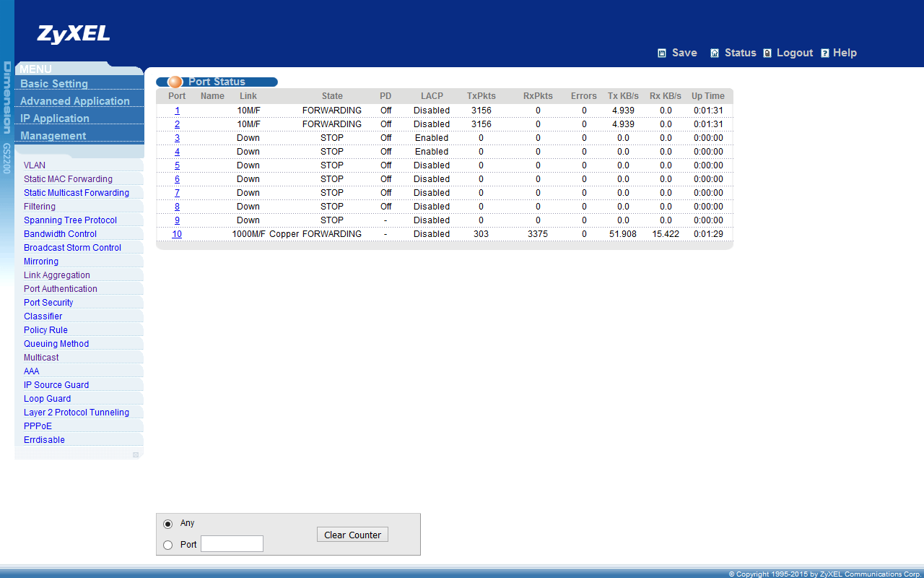Screen dimensions: 924x578
Task: Open port 8 details link
Action: point(177,207)
